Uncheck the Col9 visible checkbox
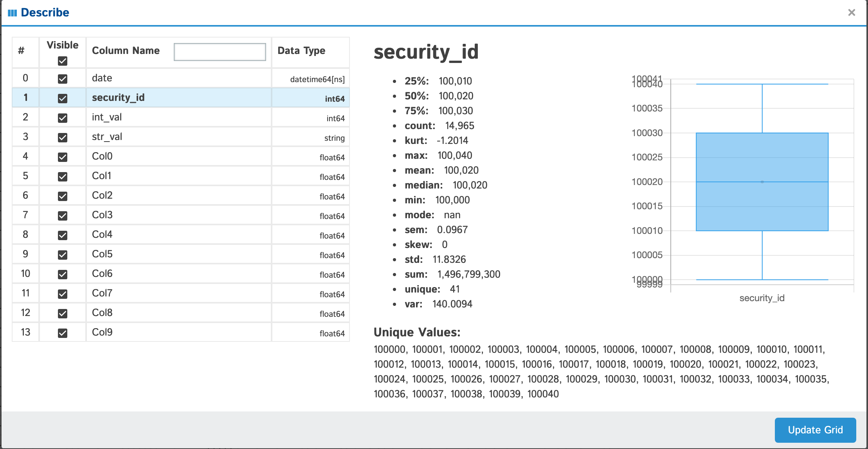This screenshot has width=868, height=449. [63, 333]
